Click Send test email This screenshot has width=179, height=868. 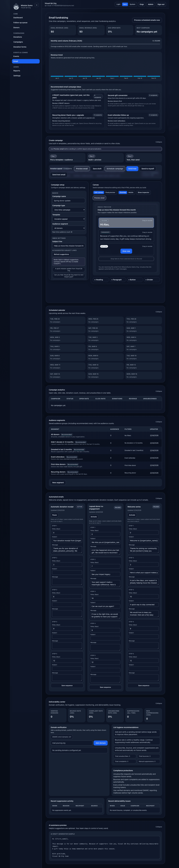(x=59, y=174)
